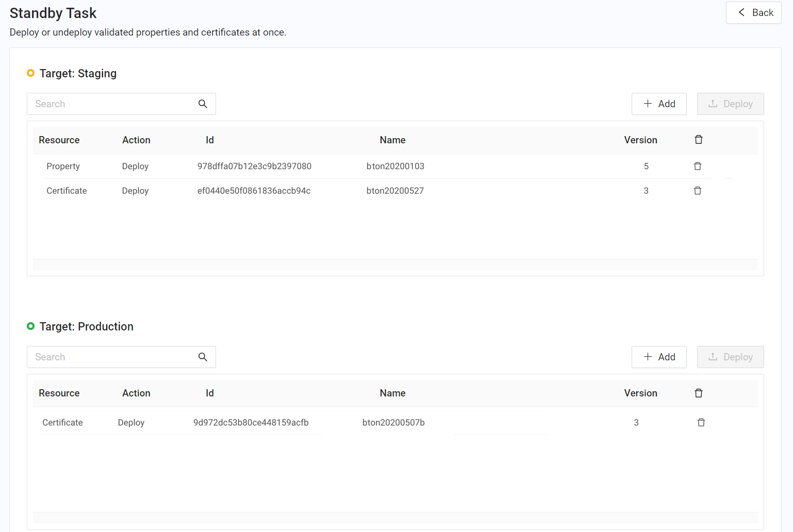Click the Production Deploy button
793x532 pixels.
click(x=730, y=357)
